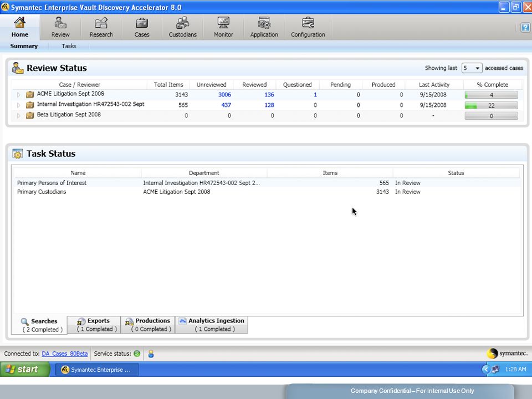Select the Exports tab
The width and height of the screenshot is (532, 399).
coord(94,325)
